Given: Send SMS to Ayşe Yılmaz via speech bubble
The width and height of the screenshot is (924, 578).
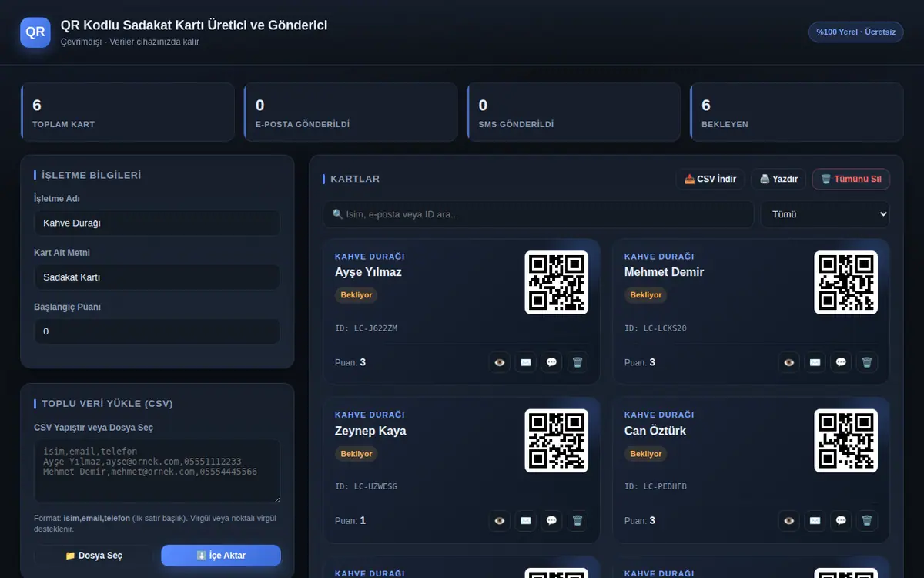Looking at the screenshot, I should [552, 362].
